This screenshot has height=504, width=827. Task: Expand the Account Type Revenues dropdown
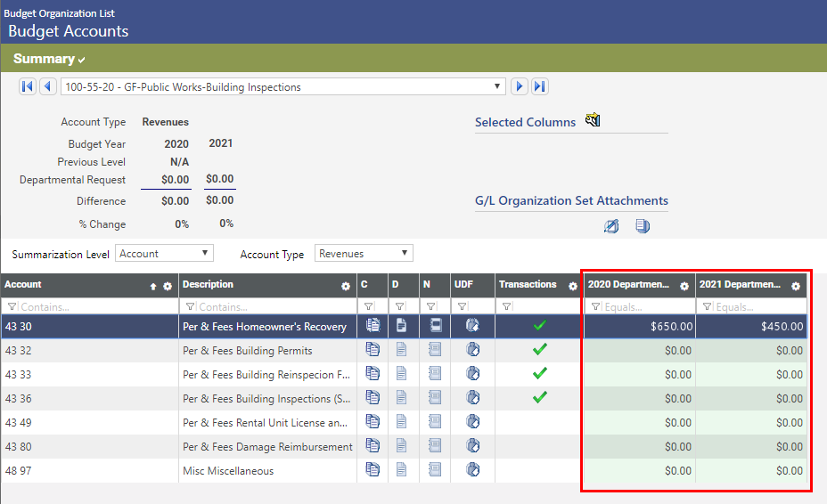(364, 254)
